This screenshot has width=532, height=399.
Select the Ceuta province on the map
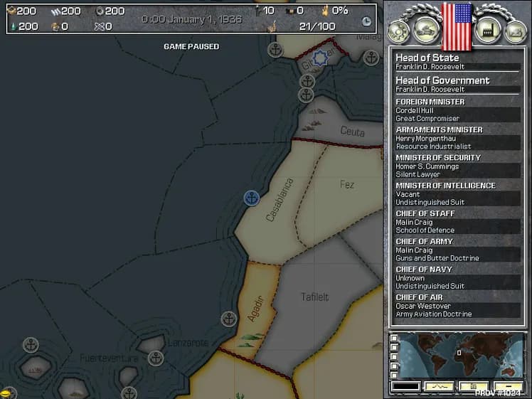[353, 132]
